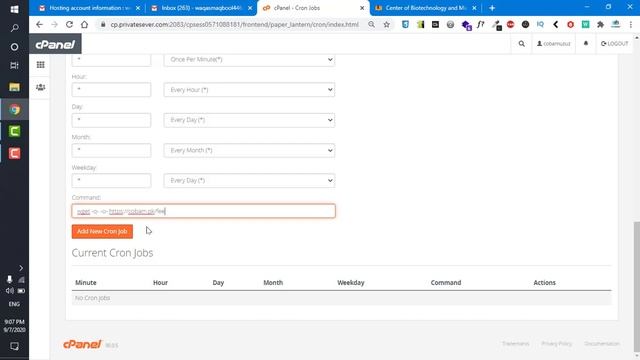Click the Weekday column header
The width and height of the screenshot is (640, 360).
[351, 282]
